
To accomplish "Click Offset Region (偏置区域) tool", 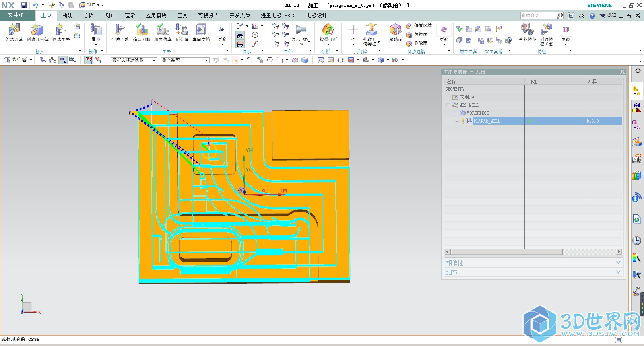I will click(x=419, y=26).
